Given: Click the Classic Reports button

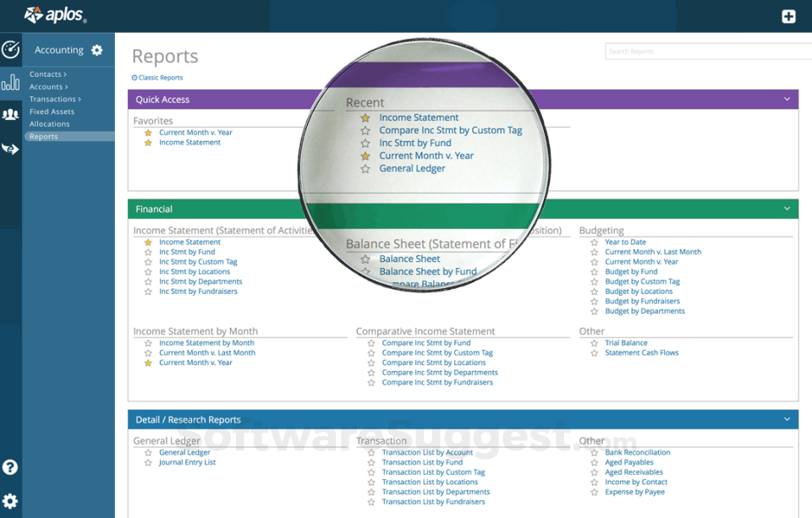Looking at the screenshot, I should point(156,77).
